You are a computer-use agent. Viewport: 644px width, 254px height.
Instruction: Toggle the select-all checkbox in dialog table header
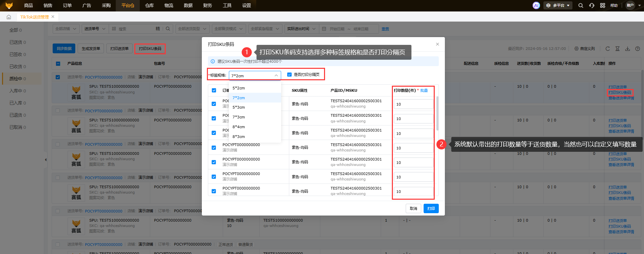click(214, 90)
